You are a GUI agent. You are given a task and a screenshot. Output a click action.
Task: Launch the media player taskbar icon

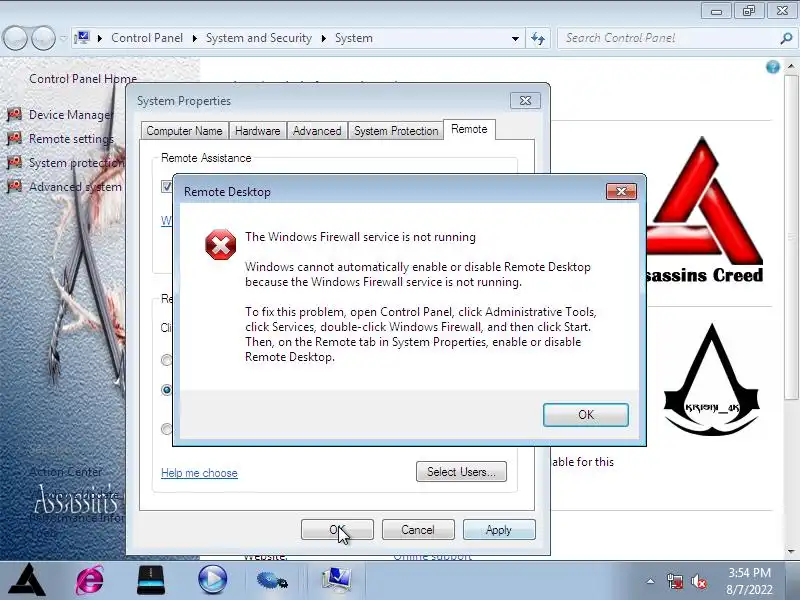[212, 580]
